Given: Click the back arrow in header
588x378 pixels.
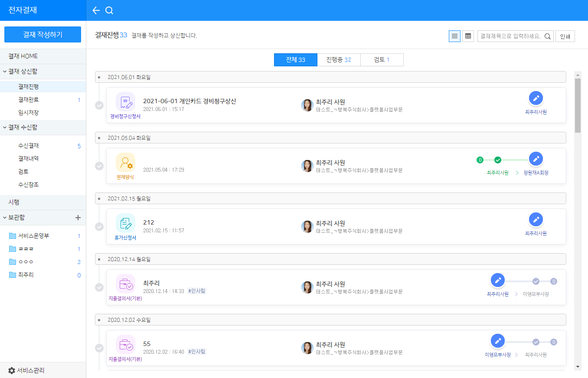Looking at the screenshot, I should (96, 10).
